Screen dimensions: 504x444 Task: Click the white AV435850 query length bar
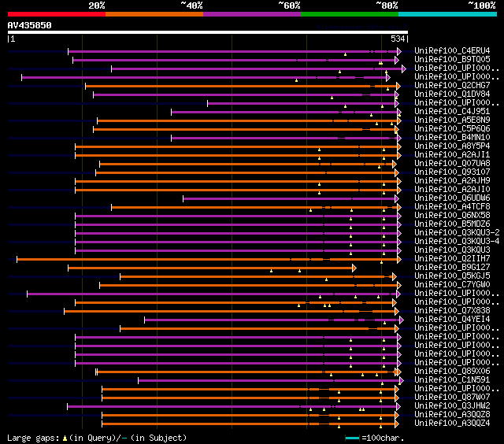[x=208, y=32]
